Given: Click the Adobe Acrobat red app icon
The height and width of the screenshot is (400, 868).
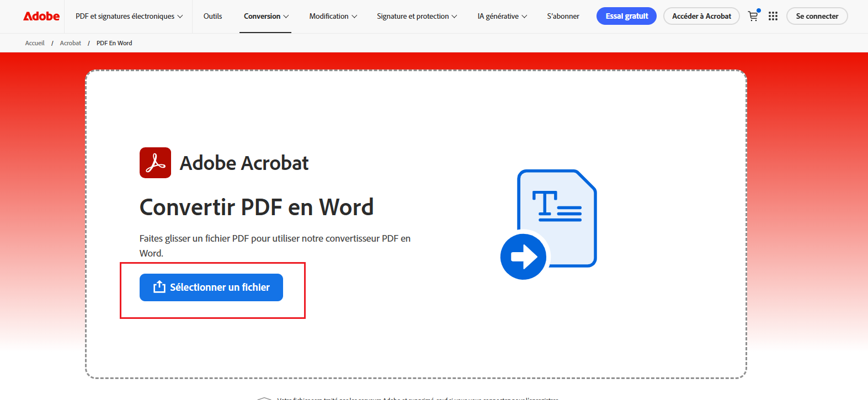Looking at the screenshot, I should click(155, 163).
